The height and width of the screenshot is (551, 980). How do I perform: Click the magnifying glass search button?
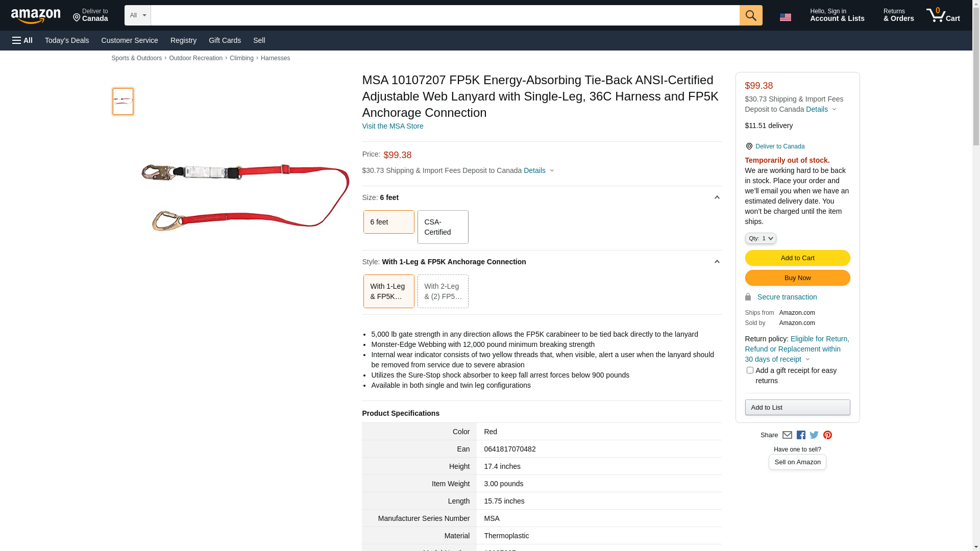point(750,15)
